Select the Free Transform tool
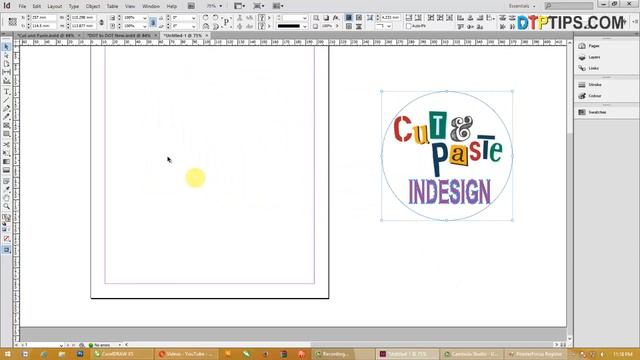Viewport: 640px width, 360px height. (6, 153)
